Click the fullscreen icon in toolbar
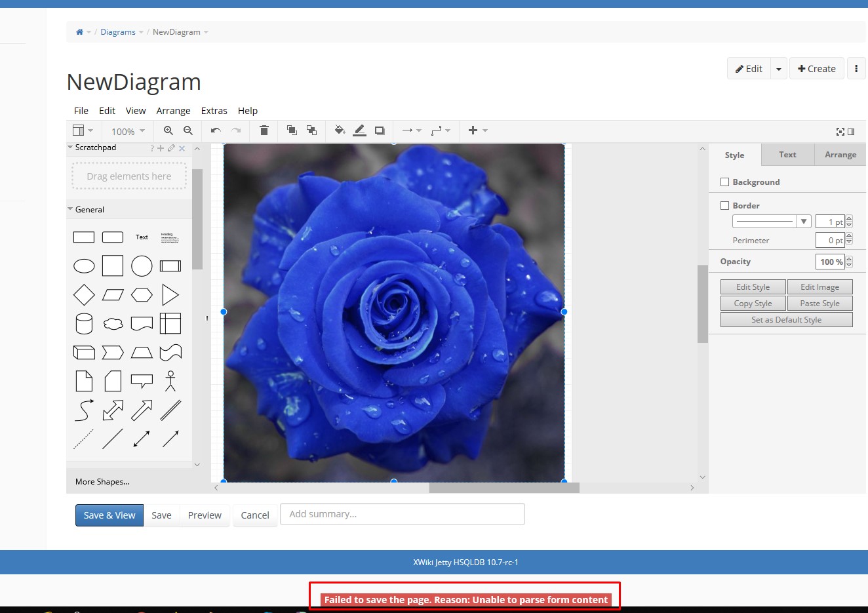Viewport: 868px width, 613px height. point(840,132)
